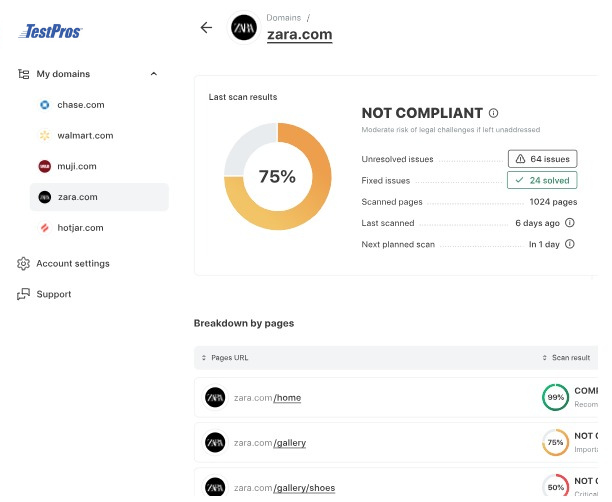This screenshot has height=502, width=612.
Task: Click the 75% score ring for /gallery
Action: tap(555, 443)
